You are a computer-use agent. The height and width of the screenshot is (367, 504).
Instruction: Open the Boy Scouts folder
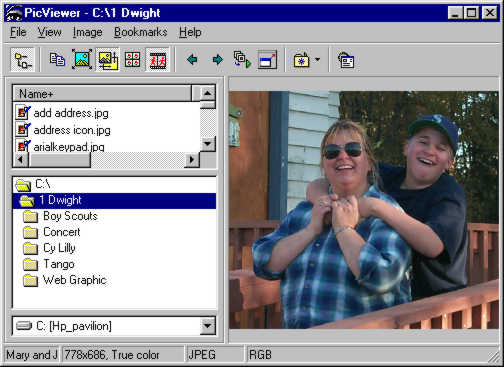coord(70,216)
